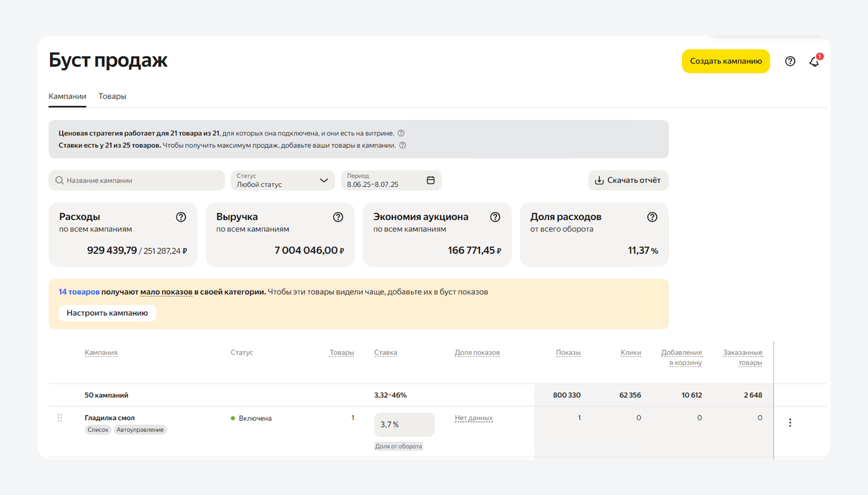Switch to the Товары tab
Image resolution: width=868 pixels, height=495 pixels.
pos(112,96)
